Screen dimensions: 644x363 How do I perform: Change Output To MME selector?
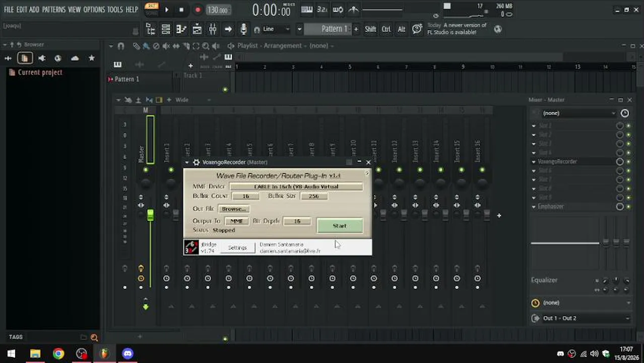click(x=236, y=221)
